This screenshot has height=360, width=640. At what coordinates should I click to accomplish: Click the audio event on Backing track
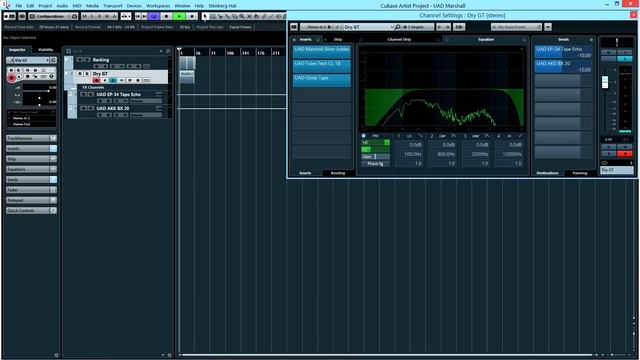(187, 62)
